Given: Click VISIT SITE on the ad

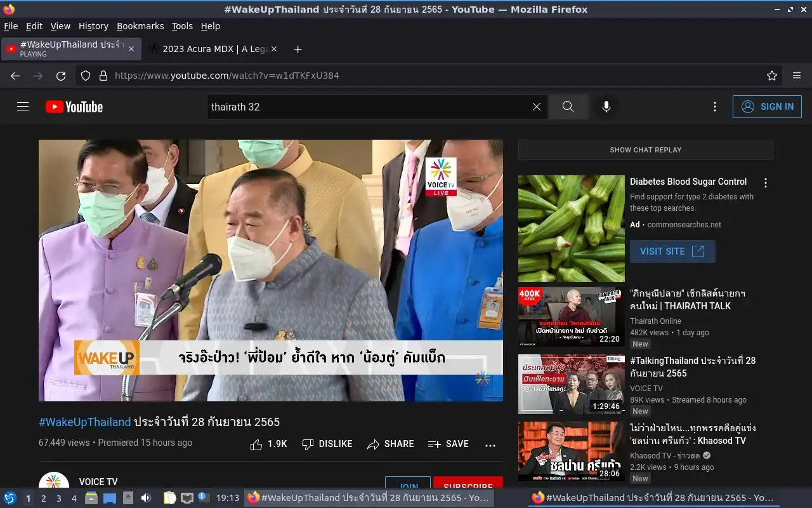Looking at the screenshot, I should coord(672,251).
